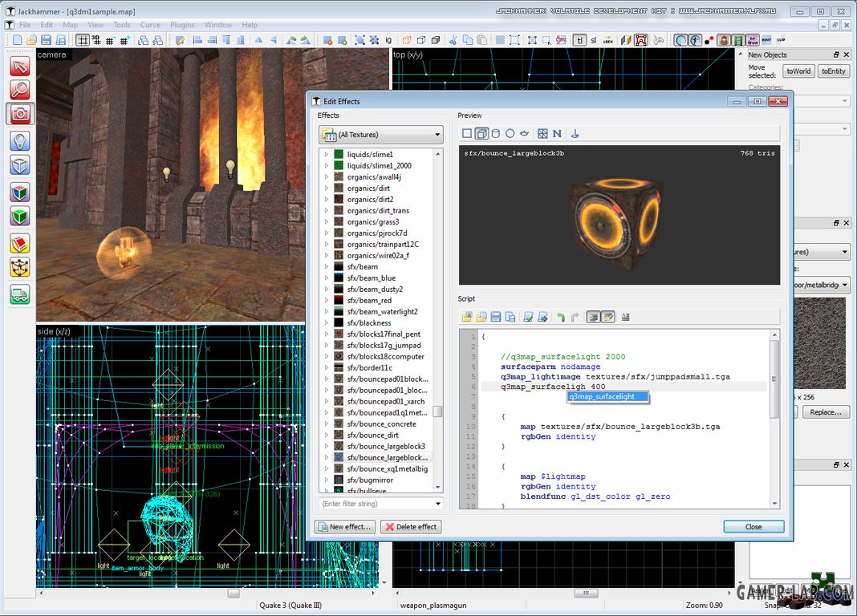Toggle the cube preview shape button

click(481, 133)
